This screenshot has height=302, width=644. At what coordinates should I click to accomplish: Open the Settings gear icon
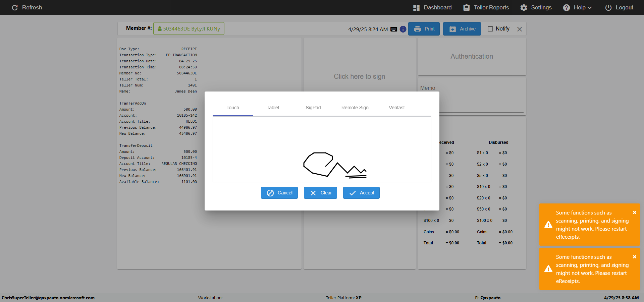[x=524, y=7]
